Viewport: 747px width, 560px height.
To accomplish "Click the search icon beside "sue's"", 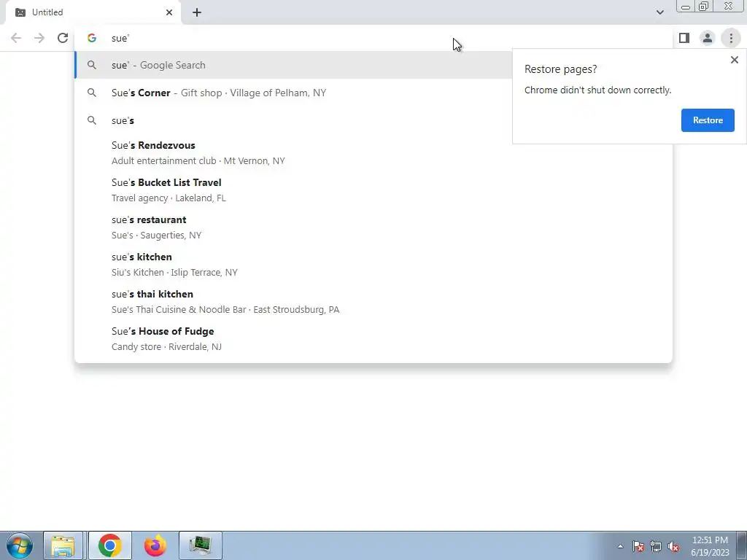I will pos(92,120).
